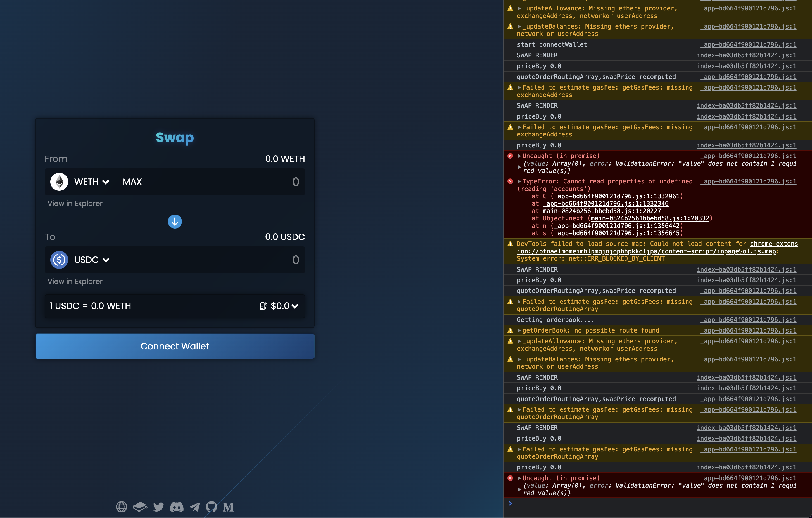
Task: Click the Telegram paper plane icon
Action: 194,507
